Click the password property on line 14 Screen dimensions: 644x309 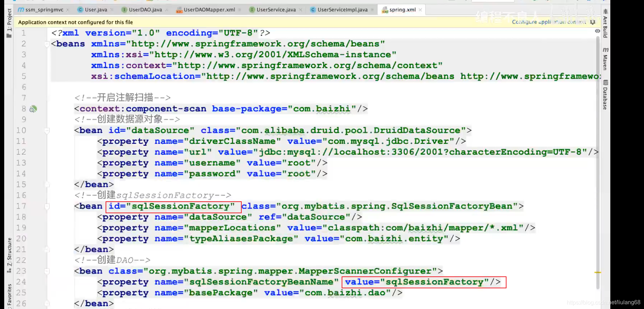212,174
